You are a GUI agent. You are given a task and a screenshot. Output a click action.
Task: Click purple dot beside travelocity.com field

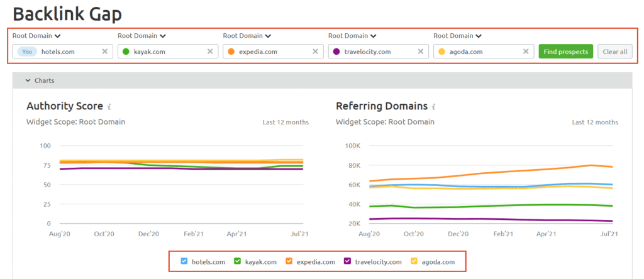(x=336, y=52)
